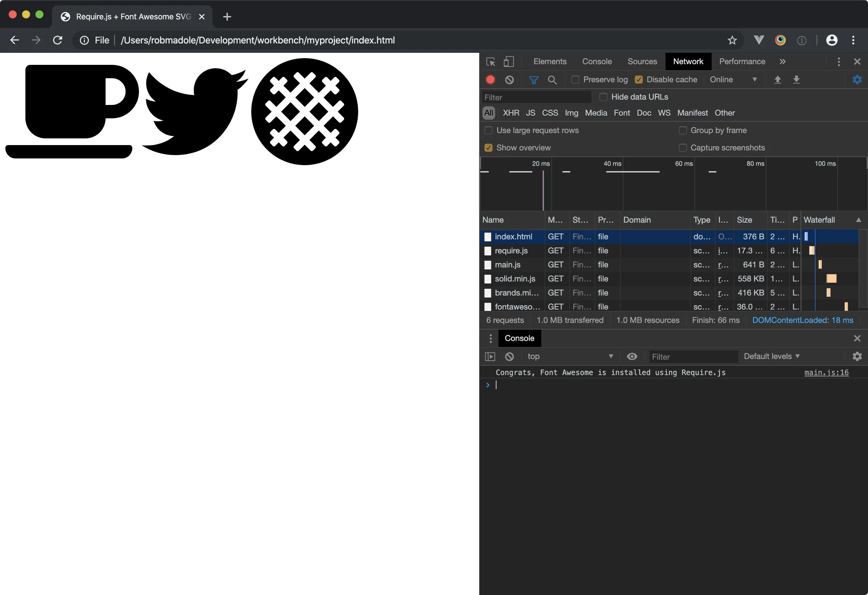This screenshot has height=595, width=868.
Task: Enable Preserve log
Action: tap(575, 80)
